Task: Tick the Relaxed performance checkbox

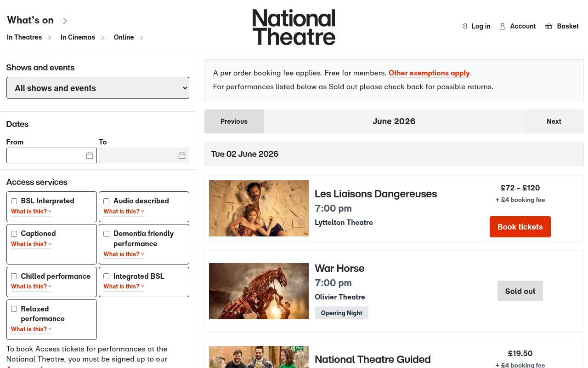Action: [x=14, y=309]
